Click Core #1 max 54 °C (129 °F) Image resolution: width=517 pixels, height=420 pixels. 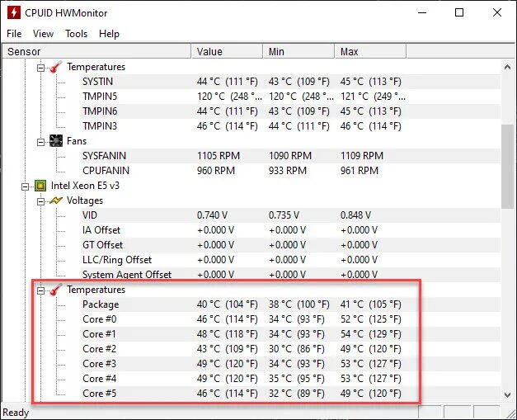tap(370, 334)
